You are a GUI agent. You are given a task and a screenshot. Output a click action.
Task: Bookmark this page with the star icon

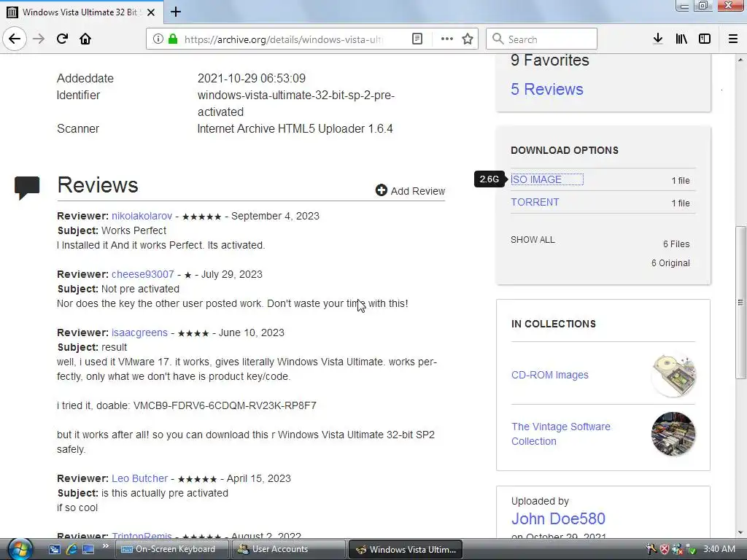coord(468,39)
